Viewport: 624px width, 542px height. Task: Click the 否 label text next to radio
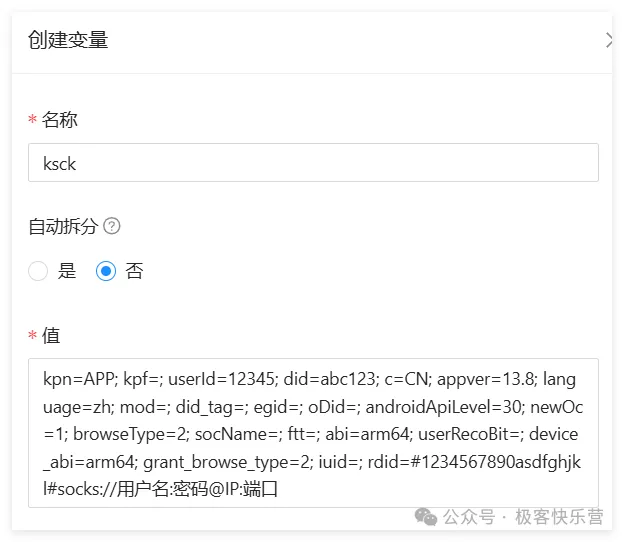coord(134,271)
